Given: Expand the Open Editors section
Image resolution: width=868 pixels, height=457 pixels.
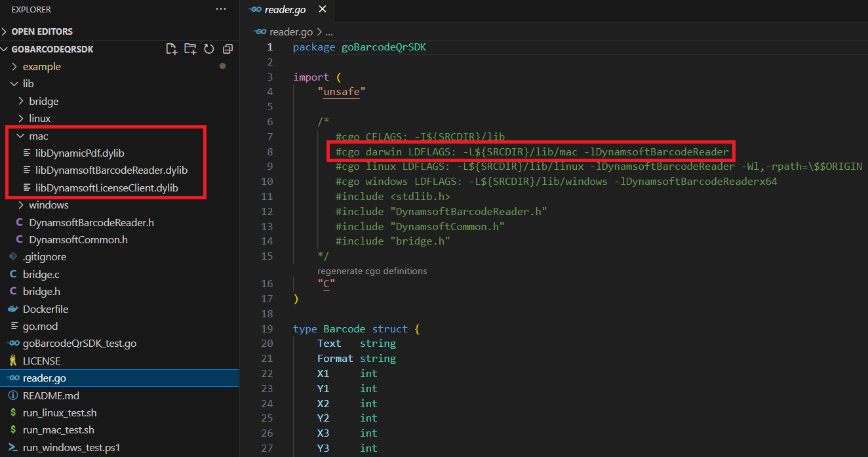Looking at the screenshot, I should tap(42, 31).
